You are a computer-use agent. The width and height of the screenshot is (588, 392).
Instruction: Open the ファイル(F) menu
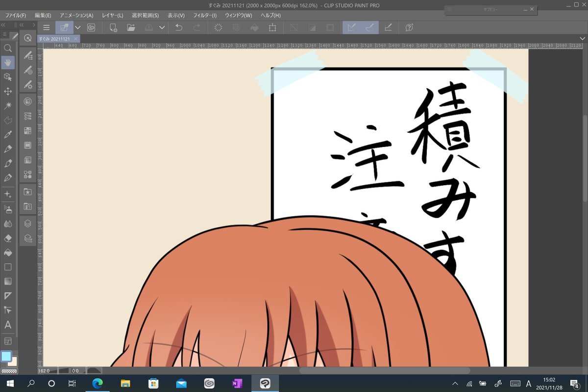(15, 15)
